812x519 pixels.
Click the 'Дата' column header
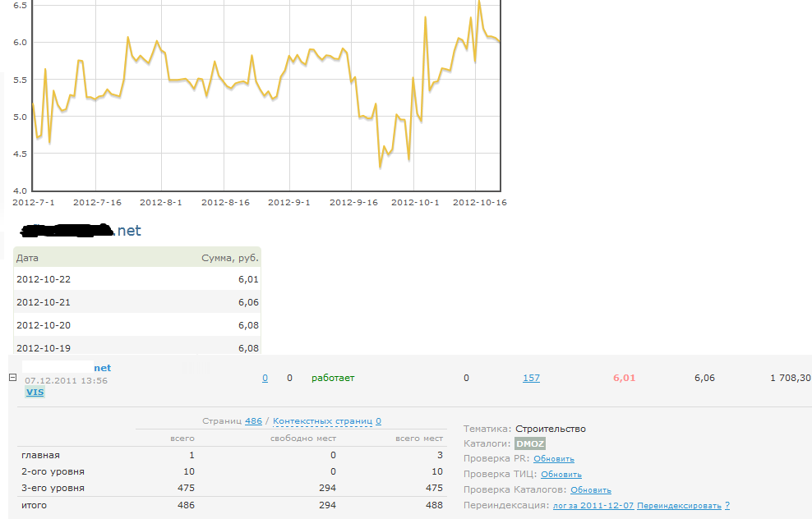pyautogui.click(x=27, y=257)
